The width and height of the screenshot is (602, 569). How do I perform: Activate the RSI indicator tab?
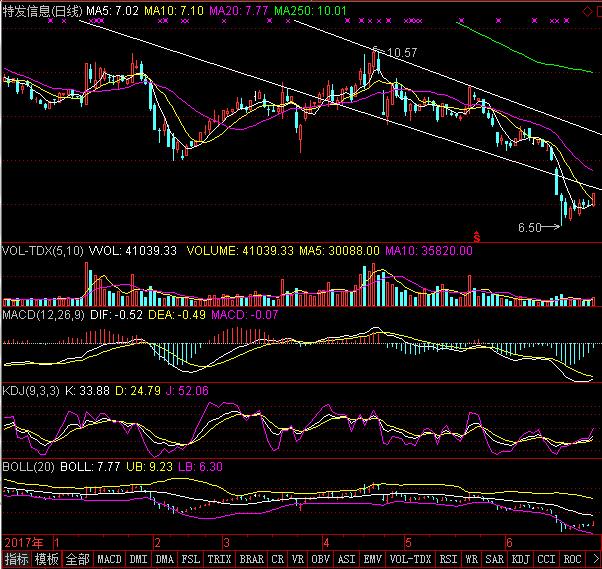tap(448, 559)
